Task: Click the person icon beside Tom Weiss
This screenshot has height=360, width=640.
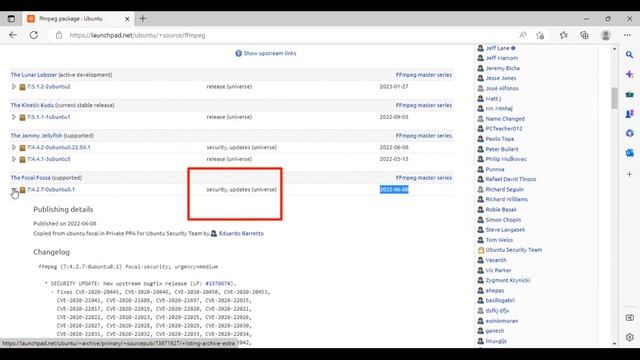Action: click(x=480, y=240)
